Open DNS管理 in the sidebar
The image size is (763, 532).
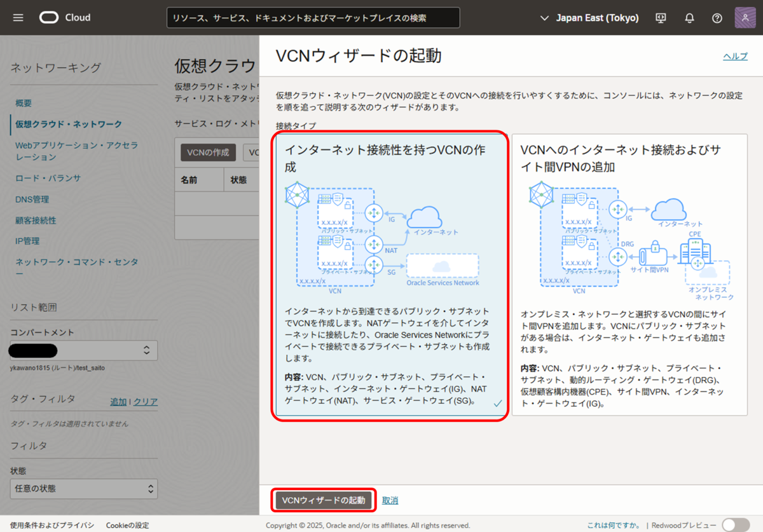(x=32, y=199)
